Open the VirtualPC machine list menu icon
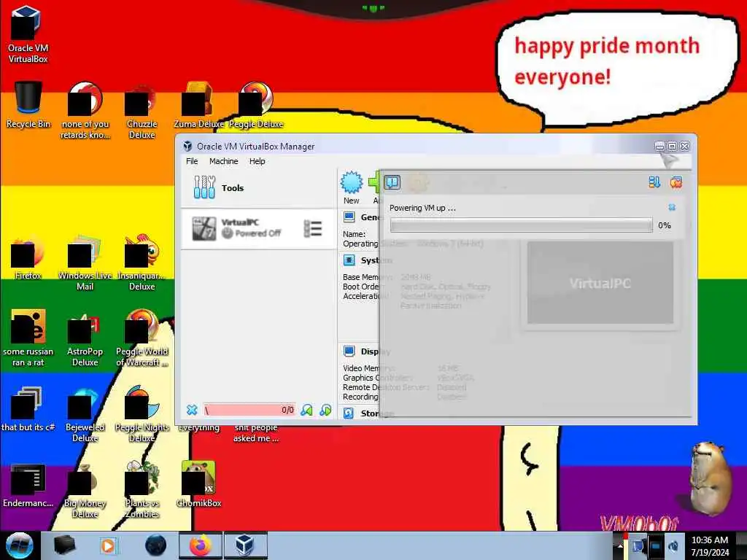 pos(312,228)
